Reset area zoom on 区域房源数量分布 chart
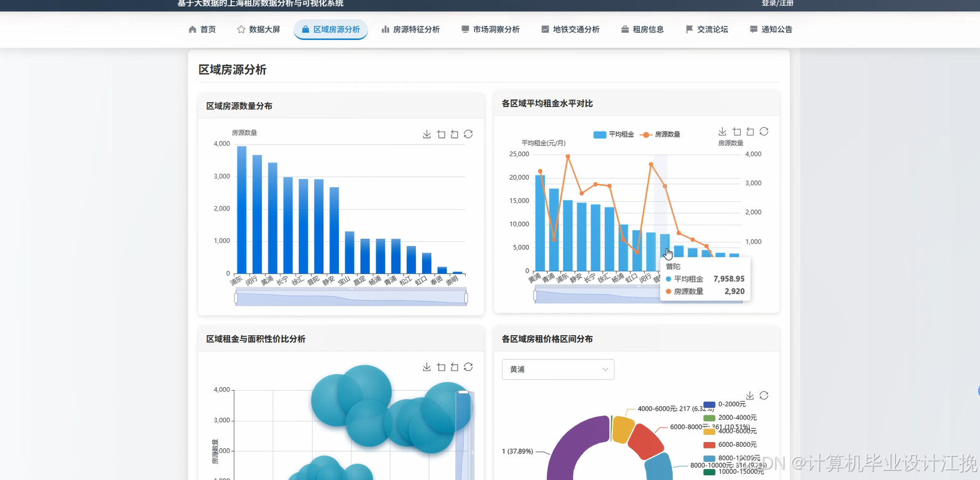The image size is (980, 480). 455,134
